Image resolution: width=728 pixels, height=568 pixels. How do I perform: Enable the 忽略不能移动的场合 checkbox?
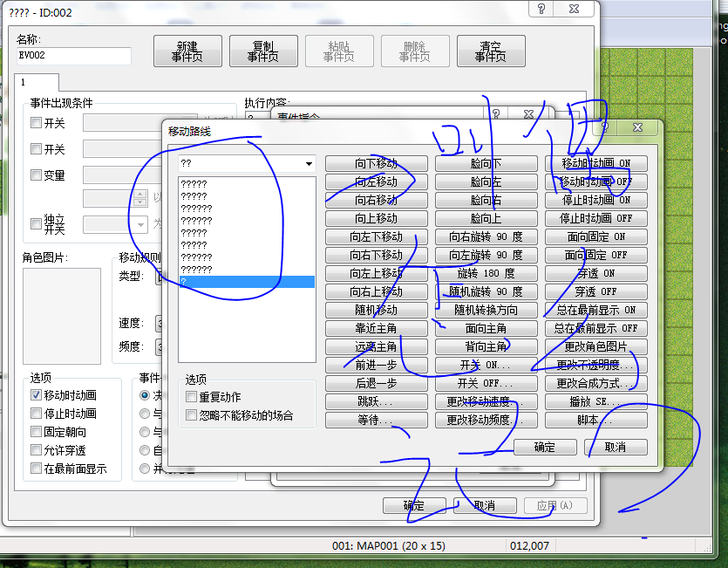pos(191,415)
